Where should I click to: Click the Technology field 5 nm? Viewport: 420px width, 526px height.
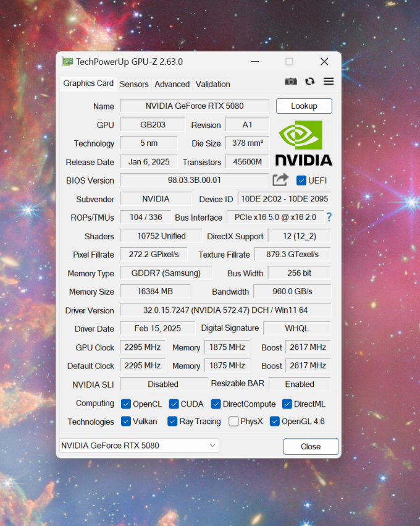pos(149,143)
